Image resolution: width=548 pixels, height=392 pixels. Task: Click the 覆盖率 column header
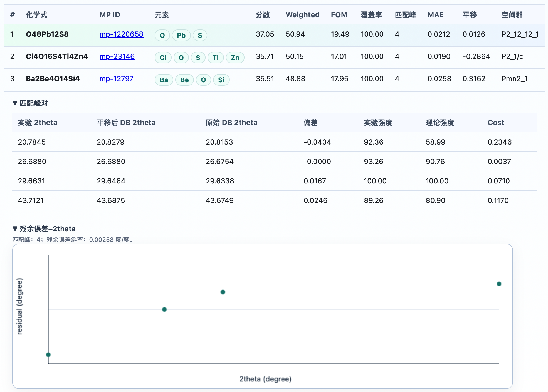(x=371, y=15)
